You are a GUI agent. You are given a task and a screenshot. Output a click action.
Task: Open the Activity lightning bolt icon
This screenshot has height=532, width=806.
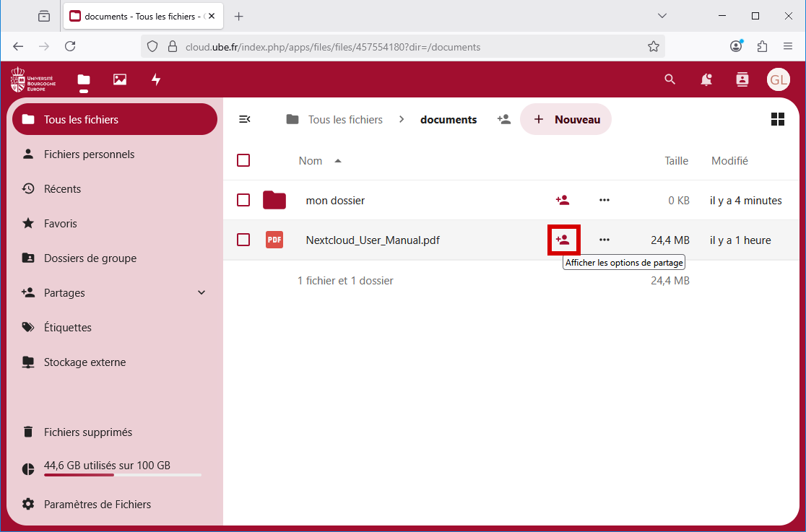(156, 79)
